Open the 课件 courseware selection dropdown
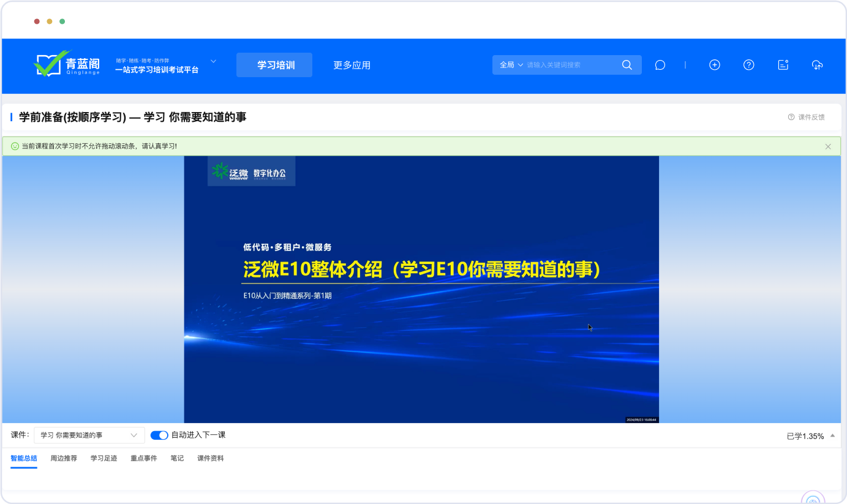847x504 pixels. (x=89, y=435)
